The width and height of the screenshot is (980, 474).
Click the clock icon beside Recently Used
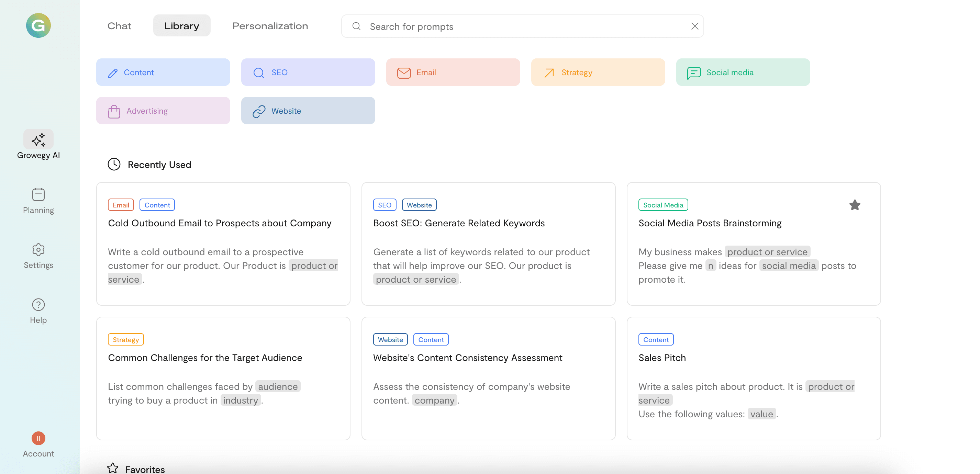click(x=114, y=164)
